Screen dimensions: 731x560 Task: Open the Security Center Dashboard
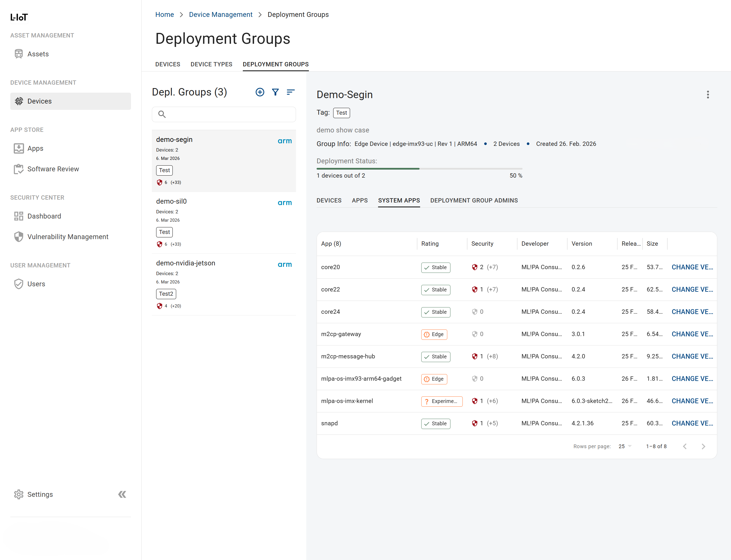pos(44,216)
